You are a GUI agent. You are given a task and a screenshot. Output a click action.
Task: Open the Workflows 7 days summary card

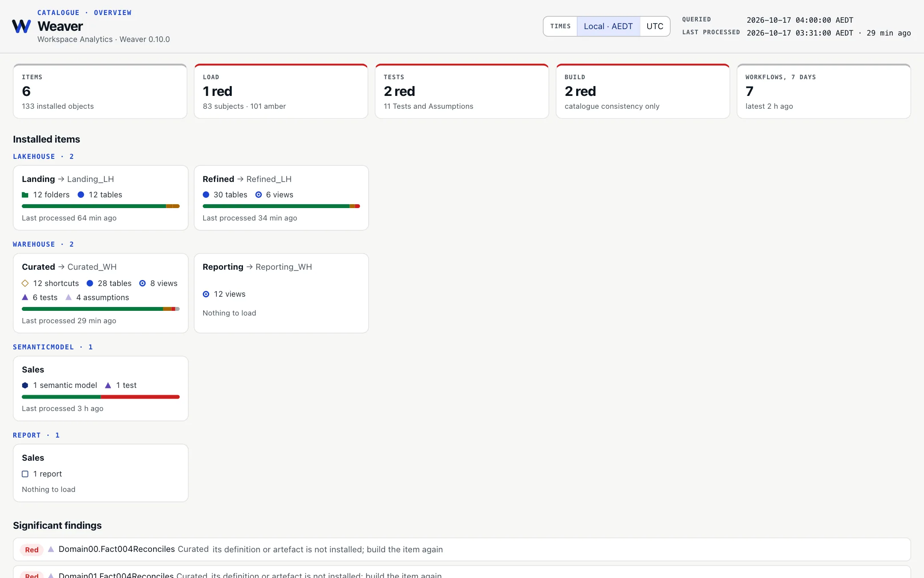tap(824, 91)
